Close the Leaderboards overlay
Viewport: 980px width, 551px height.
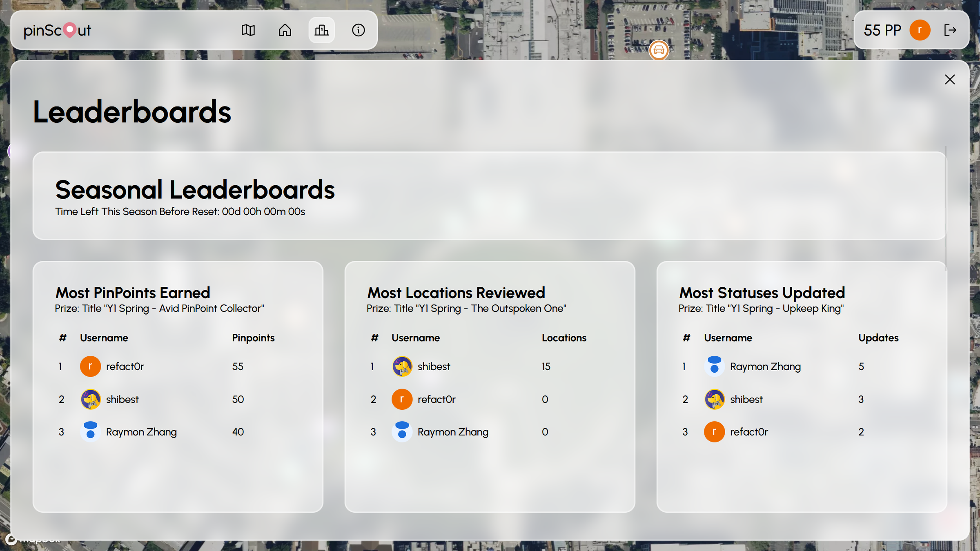950,80
